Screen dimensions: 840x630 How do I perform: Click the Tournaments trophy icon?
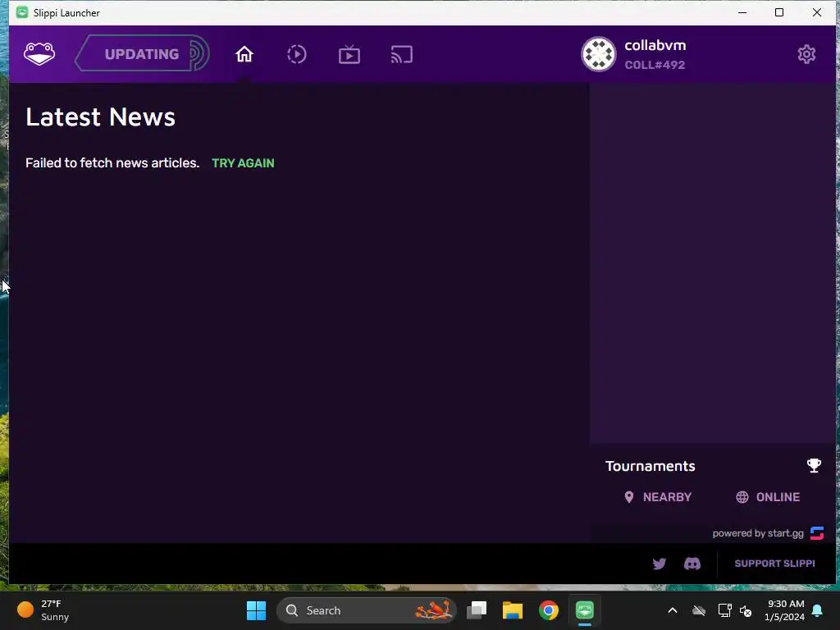[814, 466]
